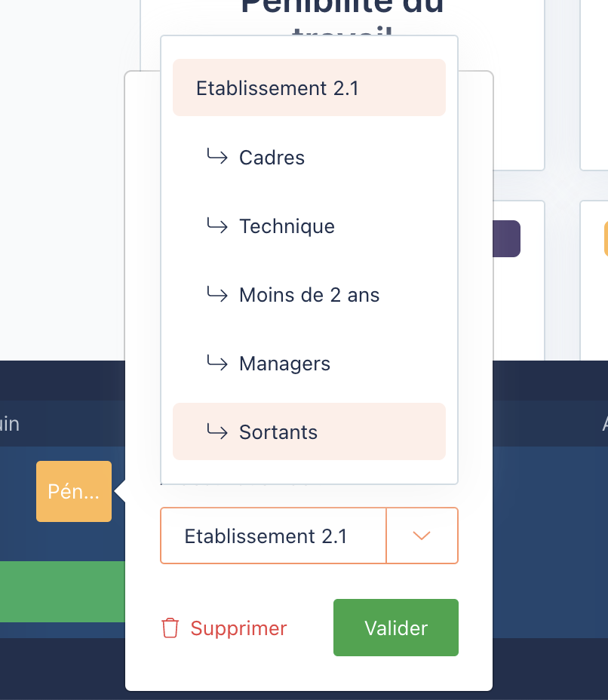Click the arrow icon next to Managers
The width and height of the screenshot is (608, 700).
pos(217,363)
